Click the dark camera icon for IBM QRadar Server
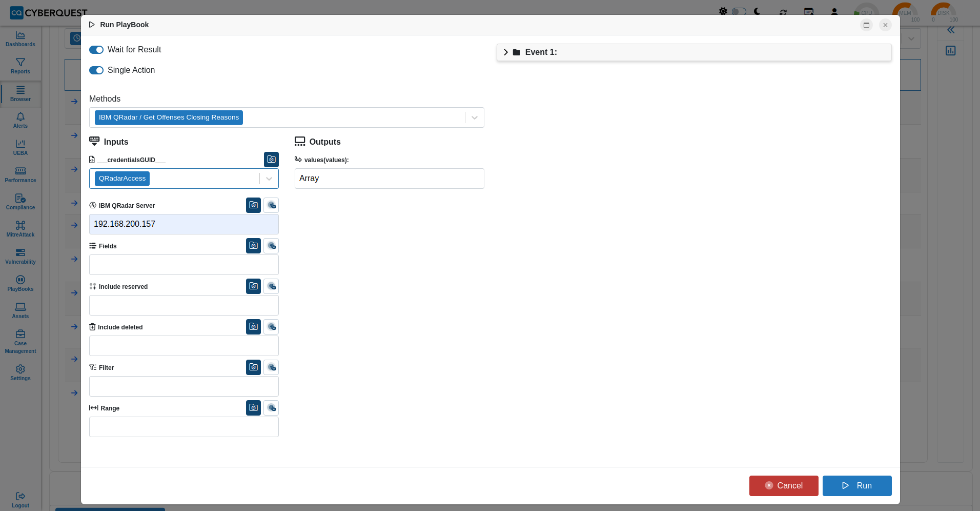 point(253,205)
